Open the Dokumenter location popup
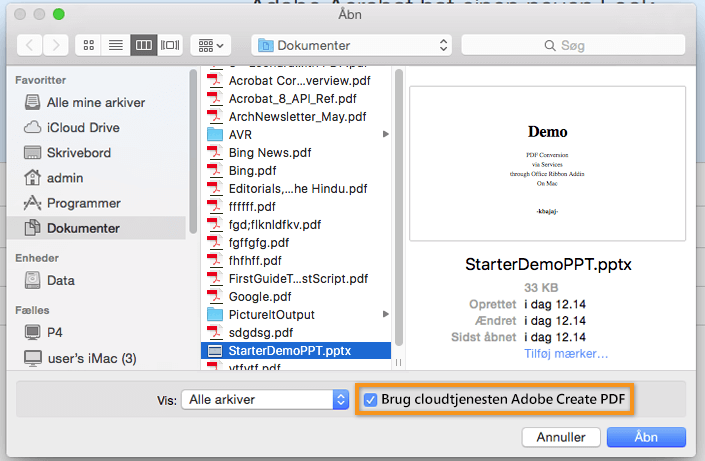Screen dimensions: 705x461 [352, 45]
